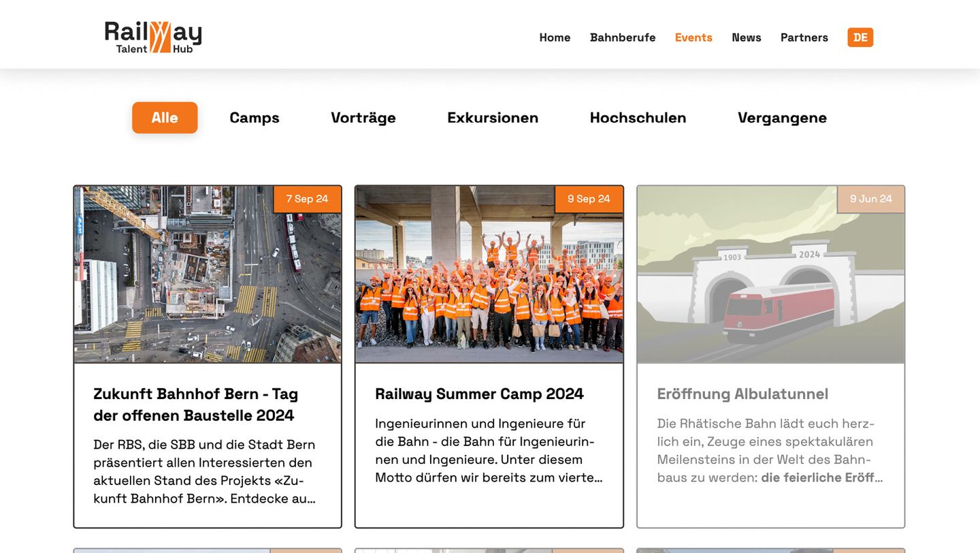Click the 9 Jun 24 date badge
Viewport: 980px width, 553px height.
(870, 199)
